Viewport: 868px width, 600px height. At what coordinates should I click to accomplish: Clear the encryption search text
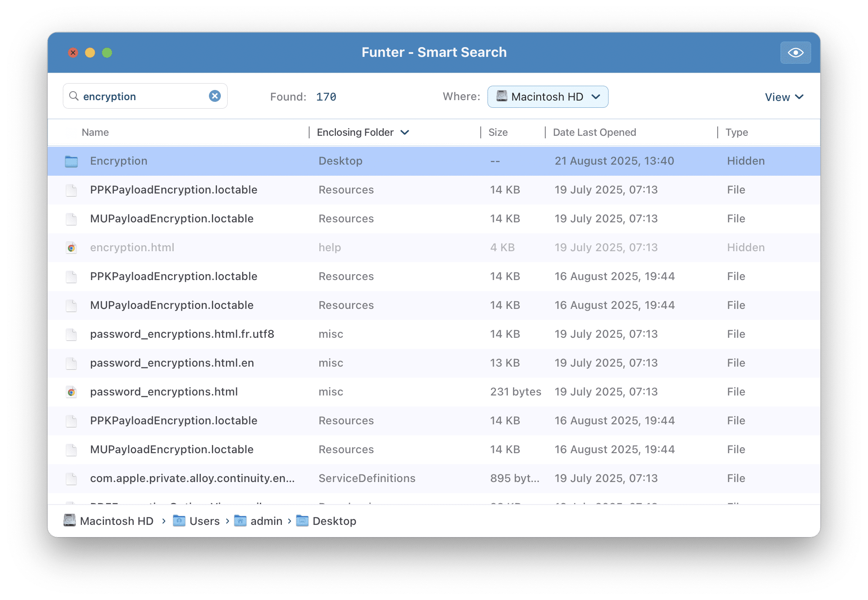pyautogui.click(x=215, y=96)
